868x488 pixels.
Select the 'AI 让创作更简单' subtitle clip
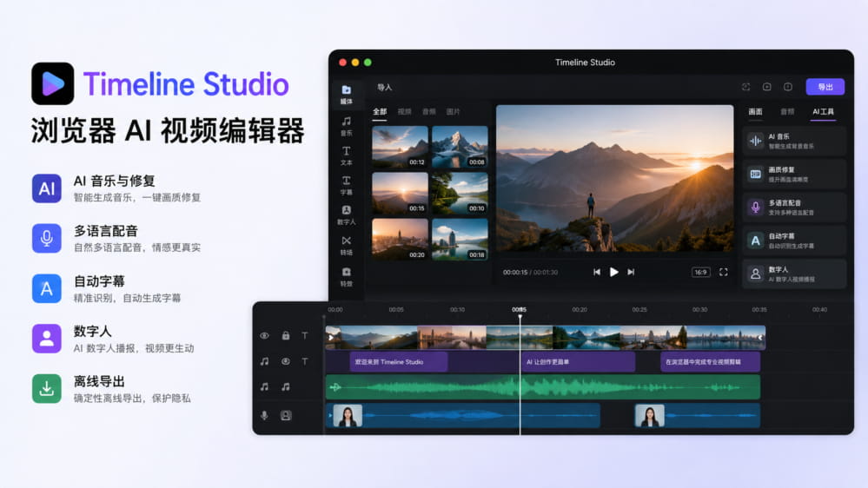coord(578,362)
